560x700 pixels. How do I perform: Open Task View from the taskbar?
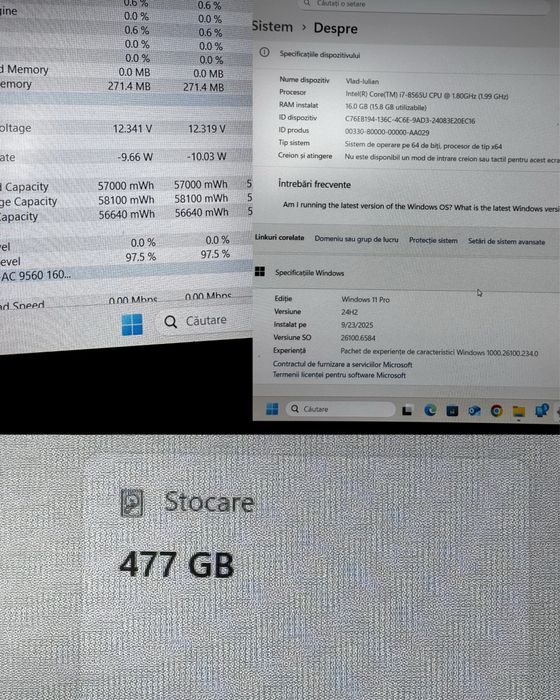pyautogui.click(x=407, y=410)
